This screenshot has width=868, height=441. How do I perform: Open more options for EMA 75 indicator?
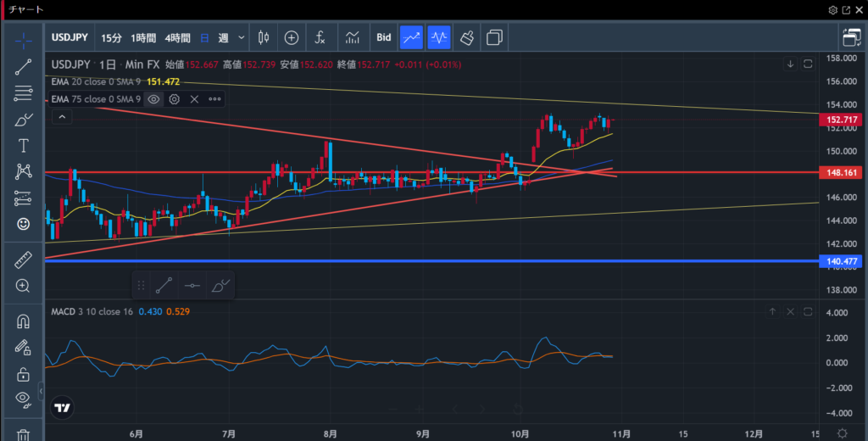[214, 99]
